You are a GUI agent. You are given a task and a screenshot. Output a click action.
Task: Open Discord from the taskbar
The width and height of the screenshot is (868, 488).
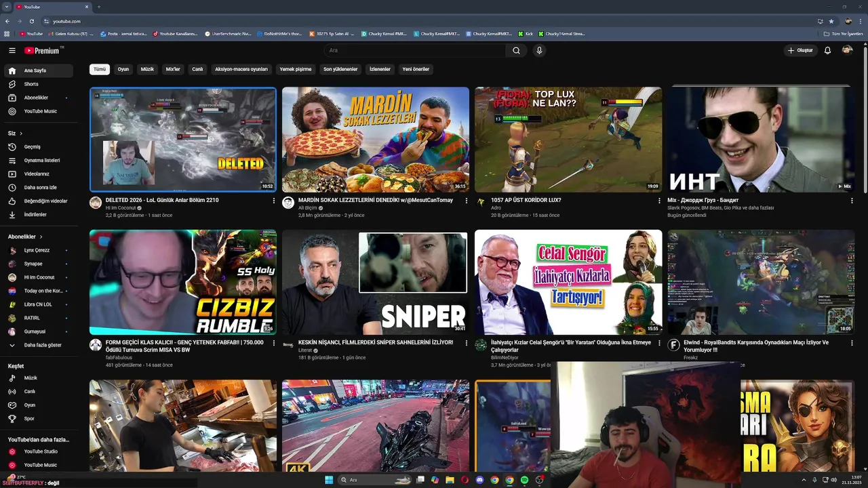tap(479, 480)
